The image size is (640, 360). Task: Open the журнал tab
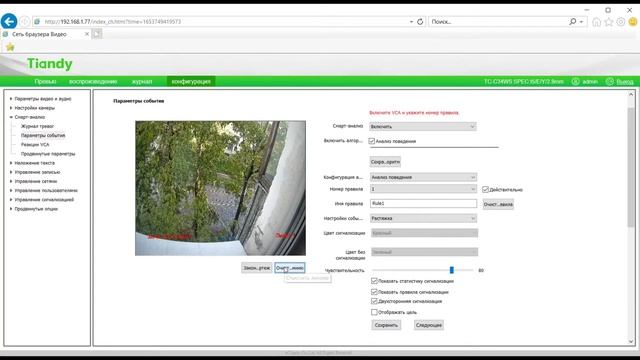(142, 82)
